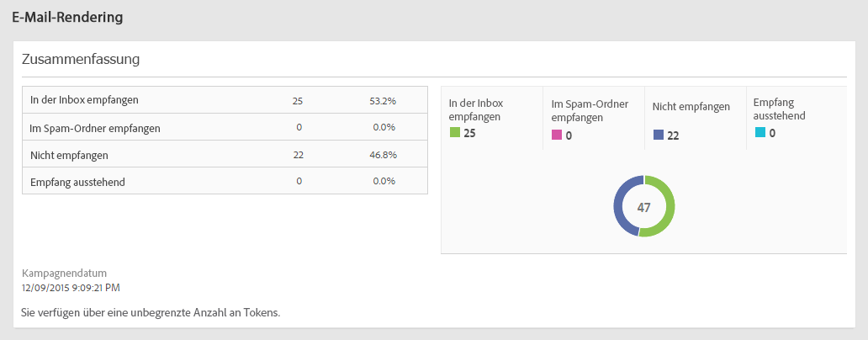Image resolution: width=868 pixels, height=340 pixels.
Task: Click the campaign date 12/09/2015 9:09:21 PM
Action: coord(71,288)
